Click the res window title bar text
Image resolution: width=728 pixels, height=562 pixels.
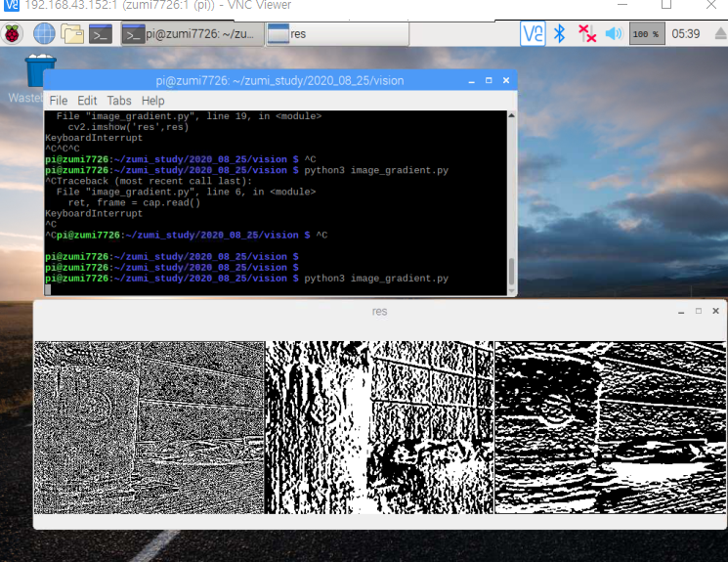tap(379, 312)
